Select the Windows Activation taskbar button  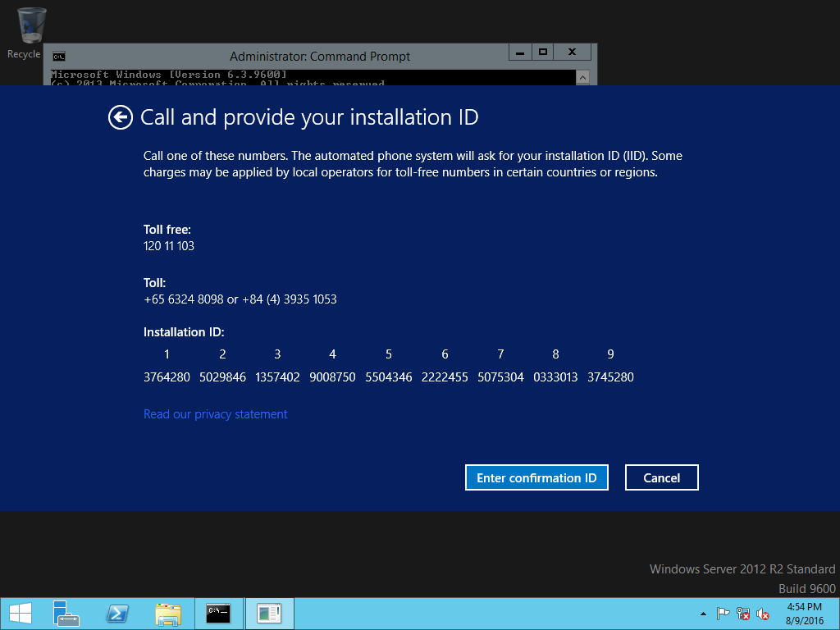(x=269, y=614)
